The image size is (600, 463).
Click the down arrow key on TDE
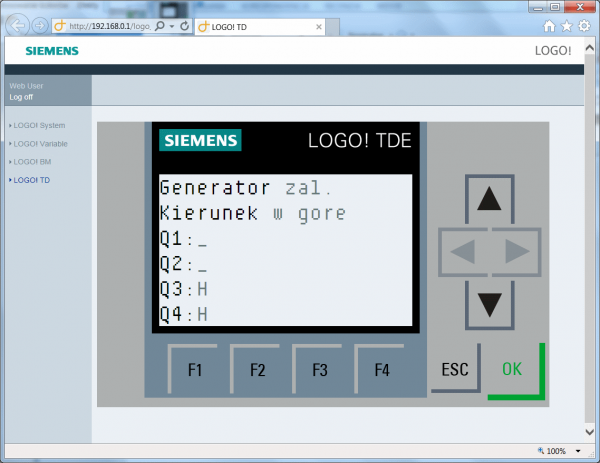tap(489, 305)
